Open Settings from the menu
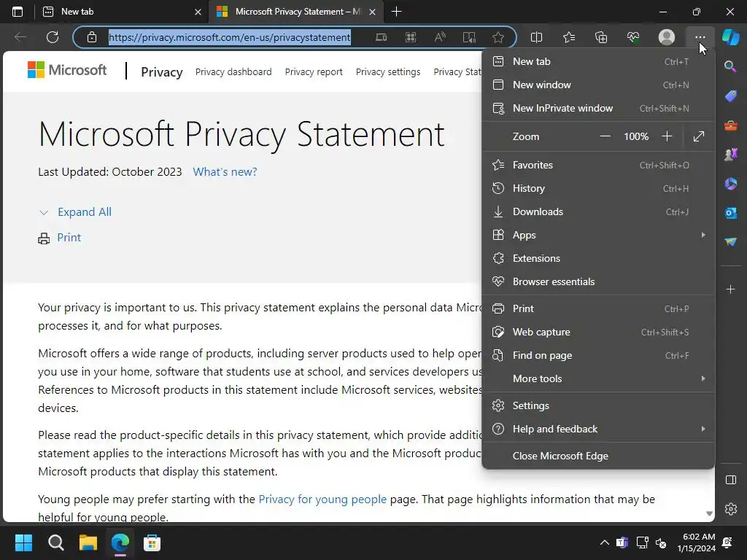Screen dimensions: 747x560 pos(598,405)
